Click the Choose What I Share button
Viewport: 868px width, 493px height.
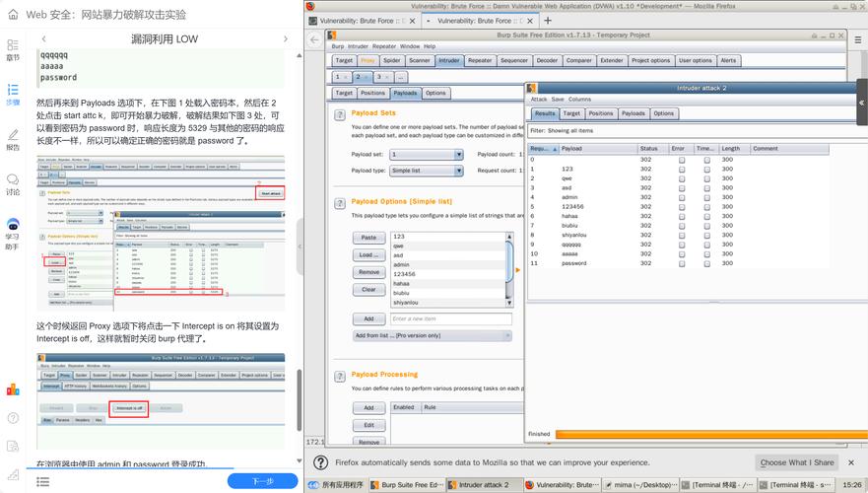click(x=797, y=462)
